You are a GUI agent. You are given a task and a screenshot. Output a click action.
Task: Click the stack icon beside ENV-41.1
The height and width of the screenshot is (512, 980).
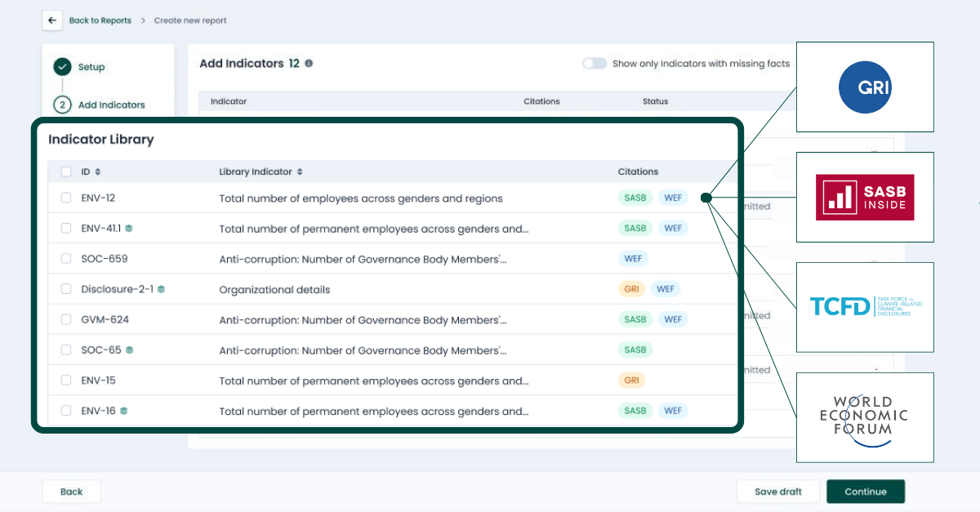click(129, 229)
